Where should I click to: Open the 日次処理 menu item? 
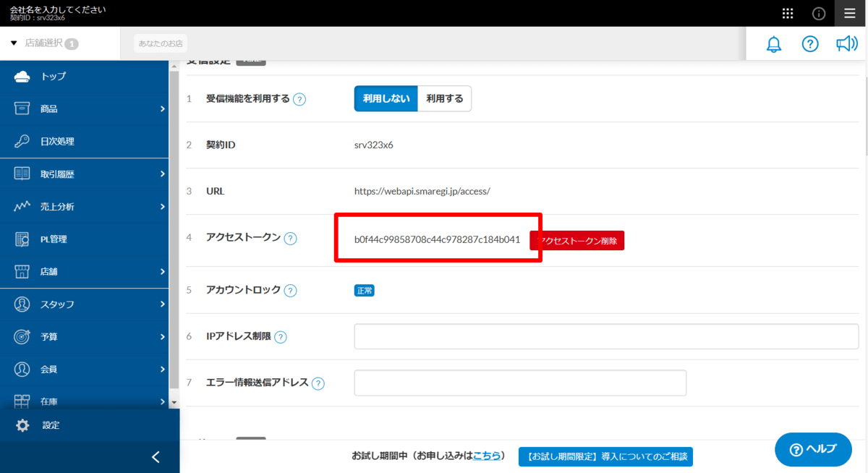coord(84,141)
